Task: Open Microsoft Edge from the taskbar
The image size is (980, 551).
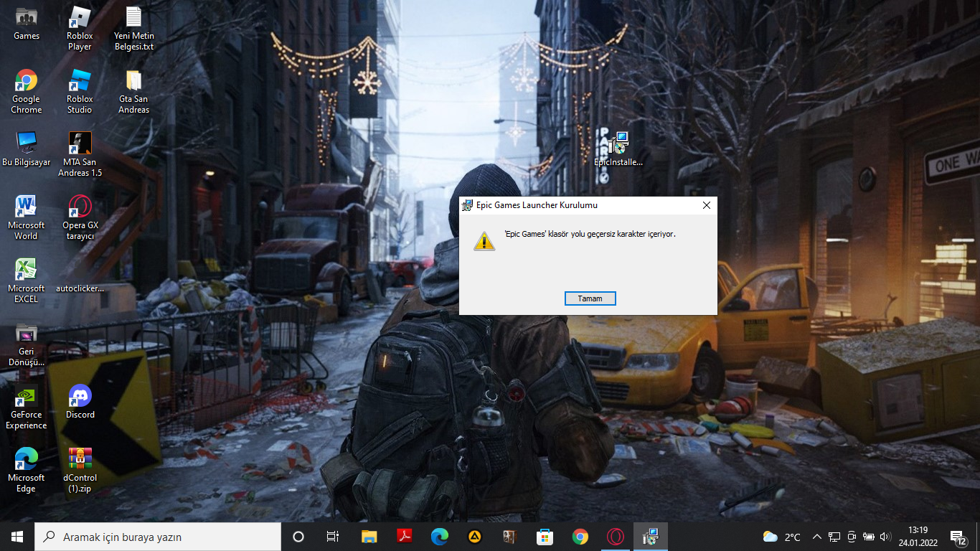Action: click(x=439, y=537)
